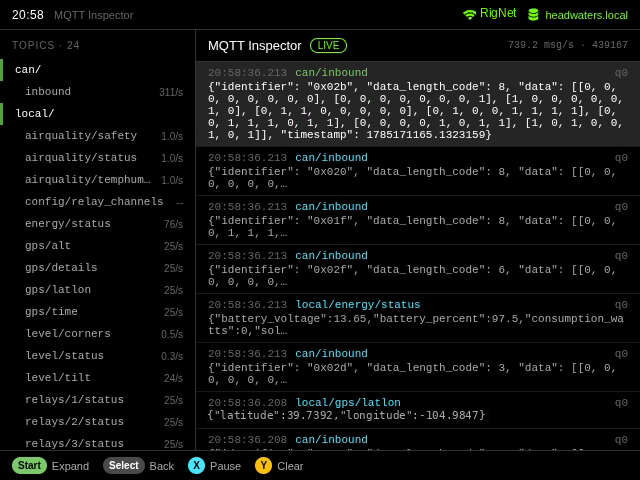This screenshot has height=480, width=640.
Task: Open the can/inbound message with identifier 0x02d
Action: (418, 367)
